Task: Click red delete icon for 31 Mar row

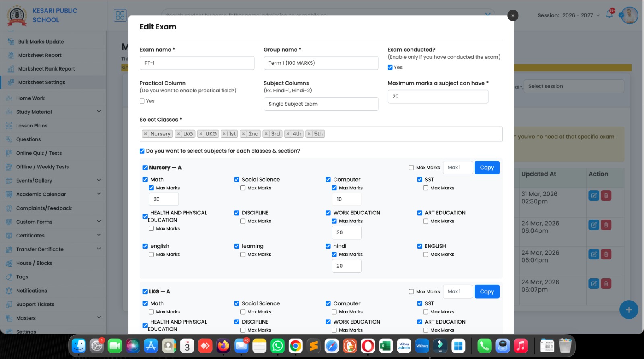Action: click(606, 196)
